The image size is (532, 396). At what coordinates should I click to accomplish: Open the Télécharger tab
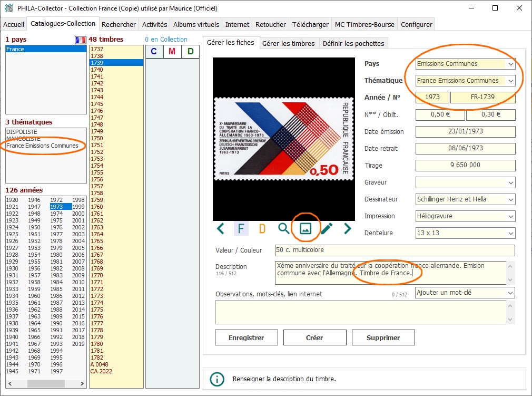(x=310, y=24)
